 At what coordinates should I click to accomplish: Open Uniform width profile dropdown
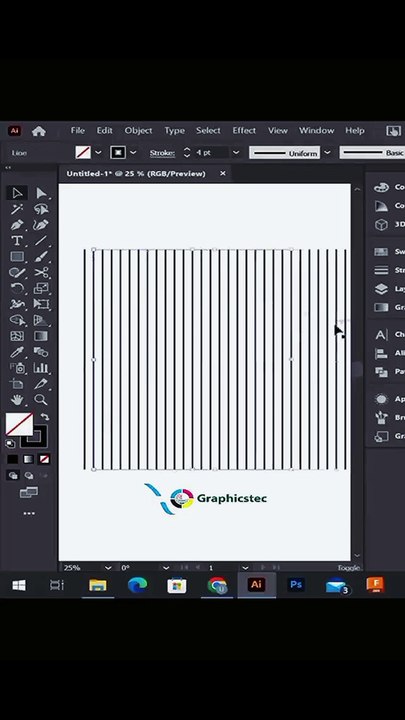click(x=327, y=152)
